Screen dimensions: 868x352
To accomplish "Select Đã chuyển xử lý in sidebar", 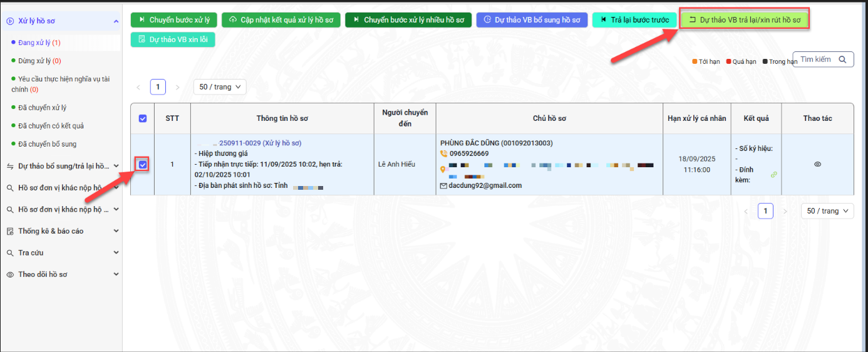I will click(x=43, y=108).
